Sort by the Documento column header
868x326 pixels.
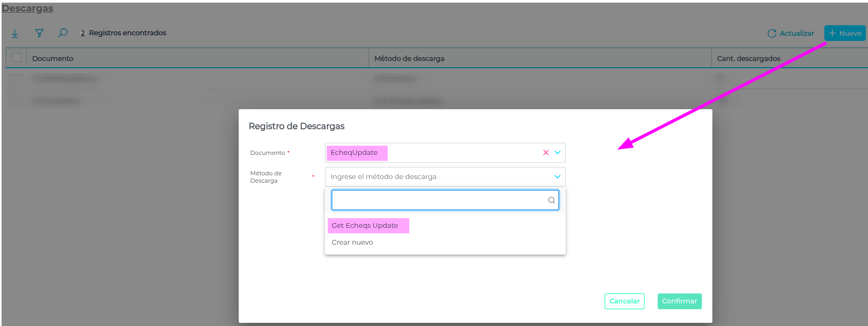click(x=53, y=58)
